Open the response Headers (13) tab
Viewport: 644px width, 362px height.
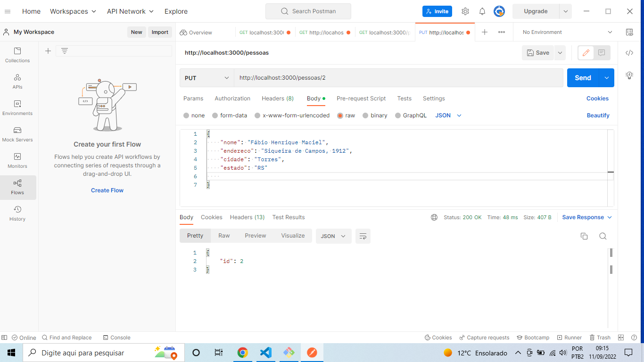click(248, 217)
